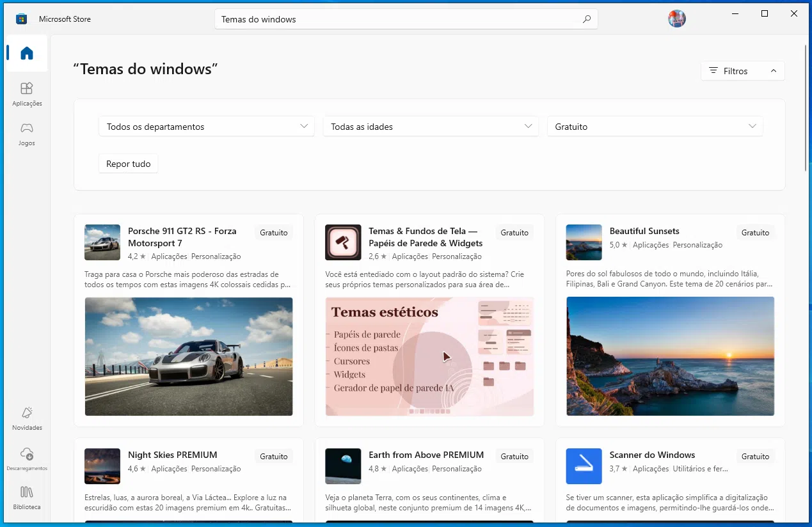812x527 pixels.
Task: Click the Scanner do Windows title
Action: 652,455
